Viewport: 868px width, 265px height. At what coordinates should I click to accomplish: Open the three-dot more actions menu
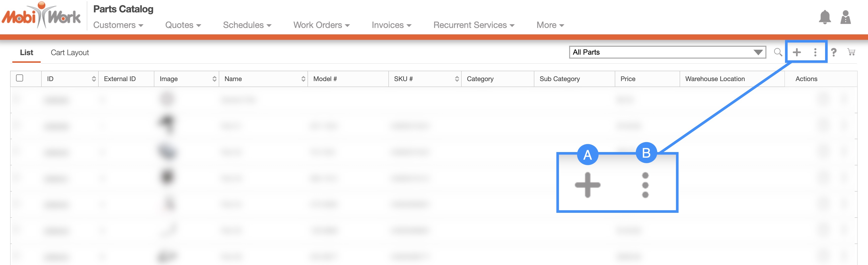coord(815,52)
